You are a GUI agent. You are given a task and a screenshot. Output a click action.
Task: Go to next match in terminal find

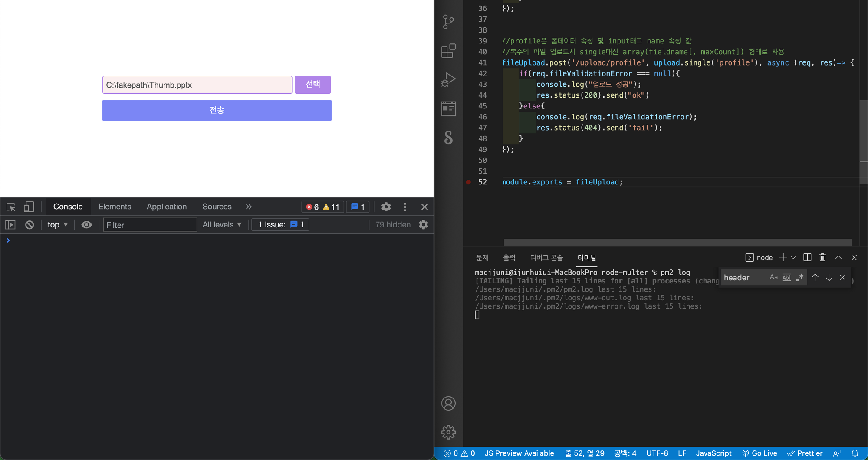pyautogui.click(x=829, y=277)
